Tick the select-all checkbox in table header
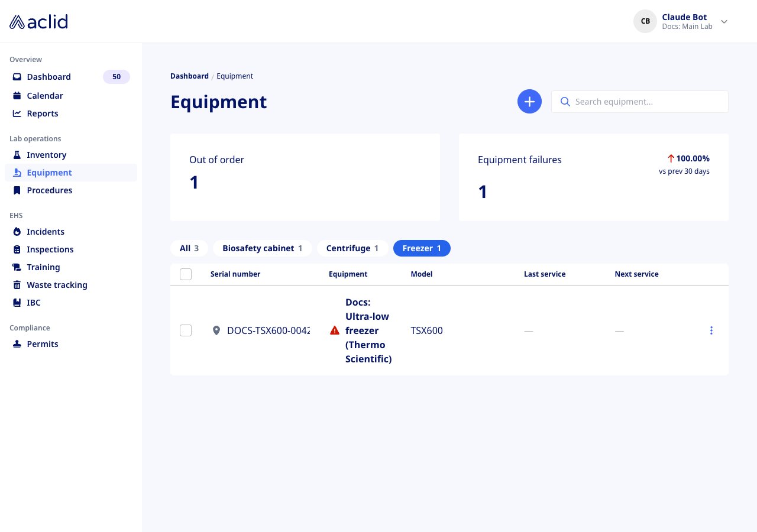 pyautogui.click(x=186, y=274)
